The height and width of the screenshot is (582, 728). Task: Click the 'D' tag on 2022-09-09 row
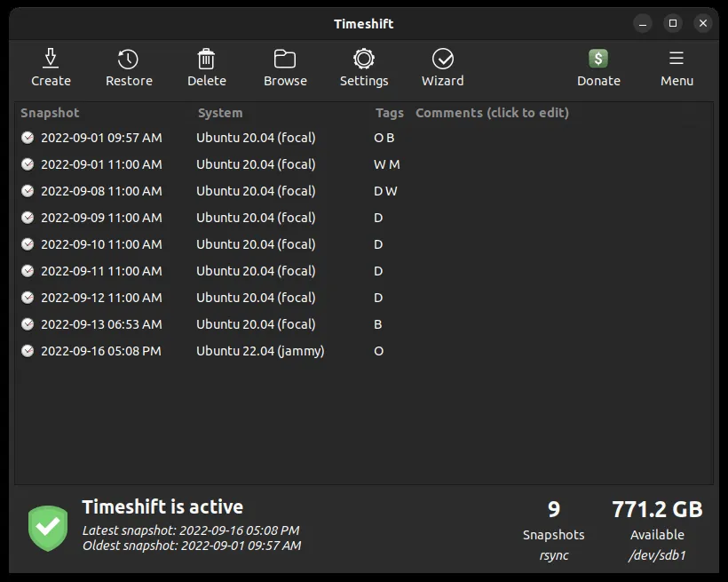378,218
